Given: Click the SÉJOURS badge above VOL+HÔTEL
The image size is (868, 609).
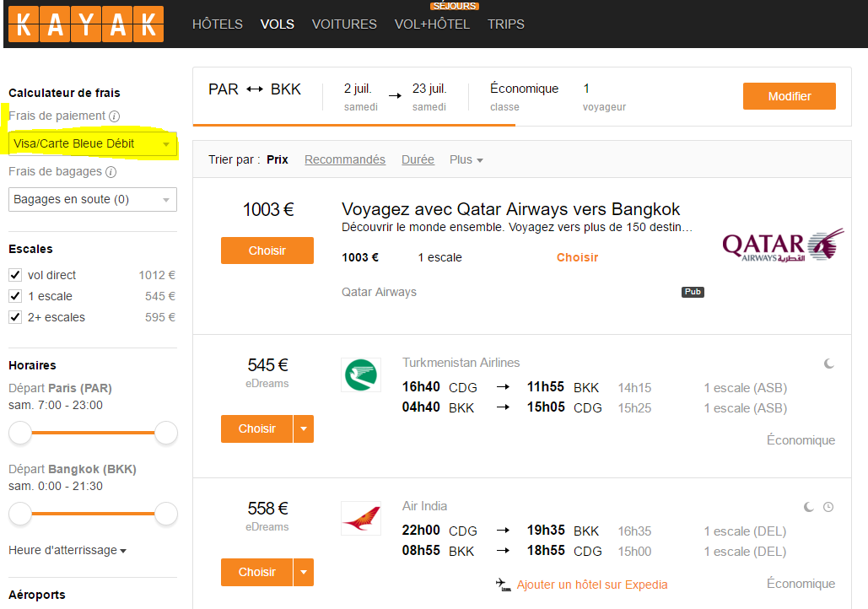Looking at the screenshot, I should [455, 6].
